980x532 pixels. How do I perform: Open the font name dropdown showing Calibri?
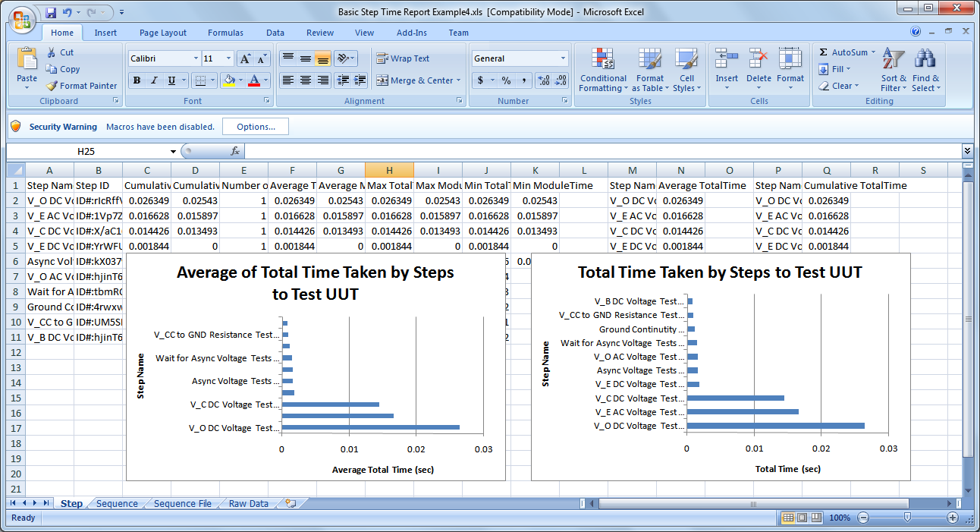[196, 58]
